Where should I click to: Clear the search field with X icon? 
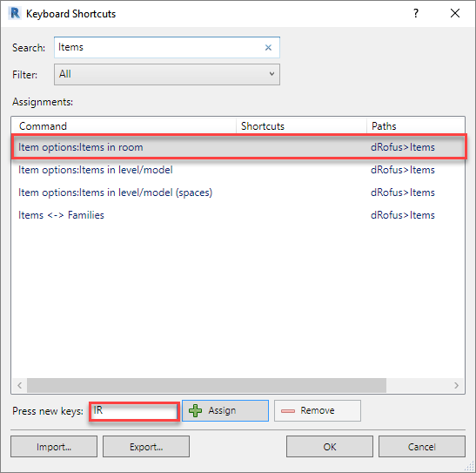268,47
